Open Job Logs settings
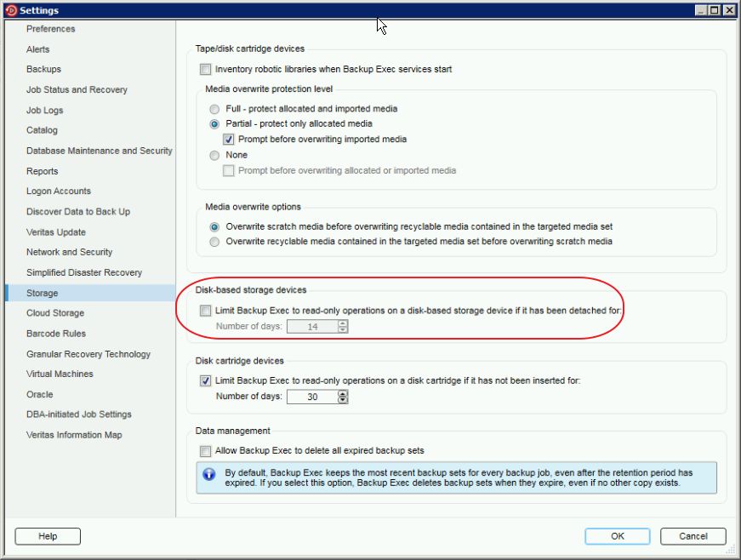The image size is (741, 560). (x=44, y=110)
